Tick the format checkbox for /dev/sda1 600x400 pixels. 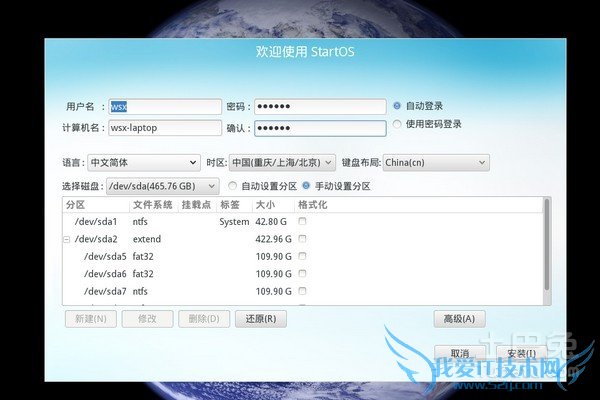click(302, 221)
